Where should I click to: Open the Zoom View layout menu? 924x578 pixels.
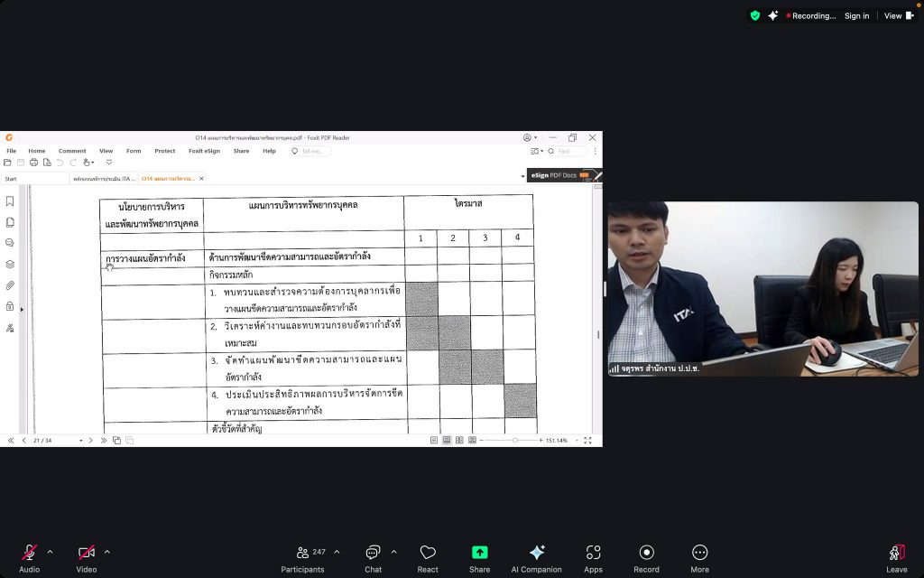click(x=899, y=16)
